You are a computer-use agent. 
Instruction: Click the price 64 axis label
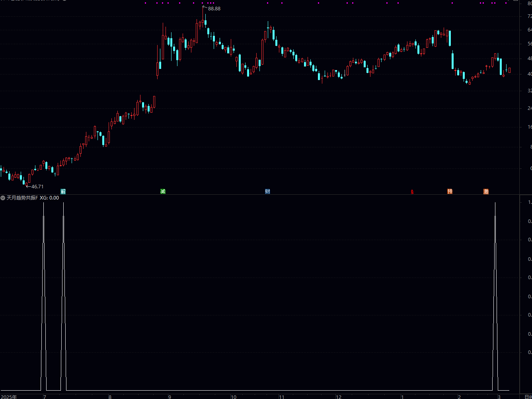(529, 30)
